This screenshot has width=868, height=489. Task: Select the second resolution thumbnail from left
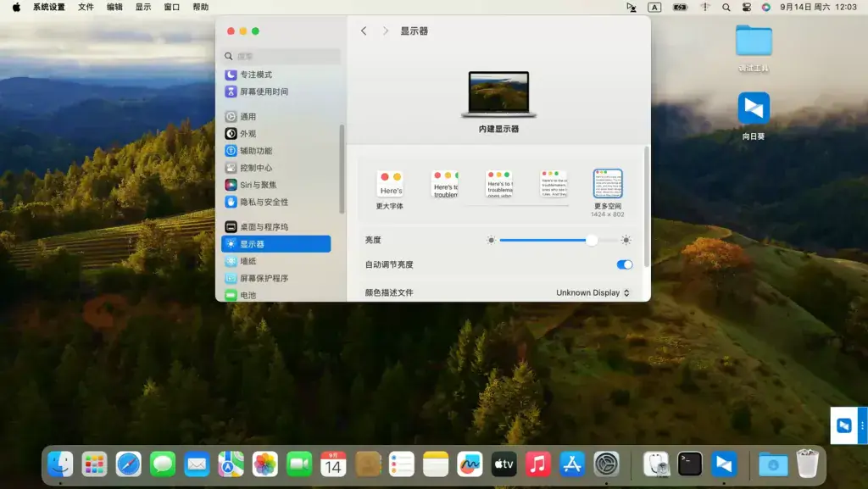pos(445,184)
